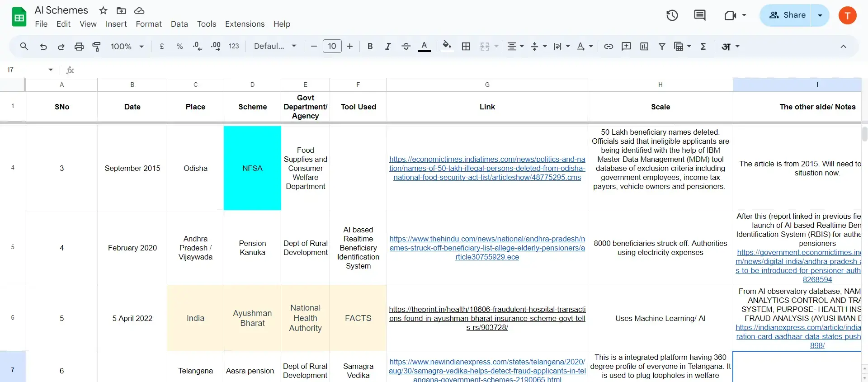
Task: Open thehindu Andhra Pradesh article link
Action: (487, 248)
